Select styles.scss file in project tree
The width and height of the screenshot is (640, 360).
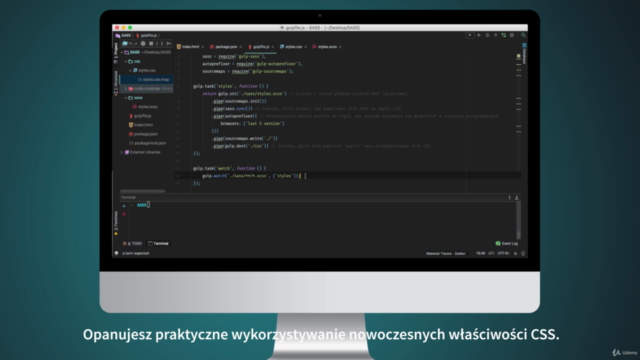pyautogui.click(x=147, y=107)
